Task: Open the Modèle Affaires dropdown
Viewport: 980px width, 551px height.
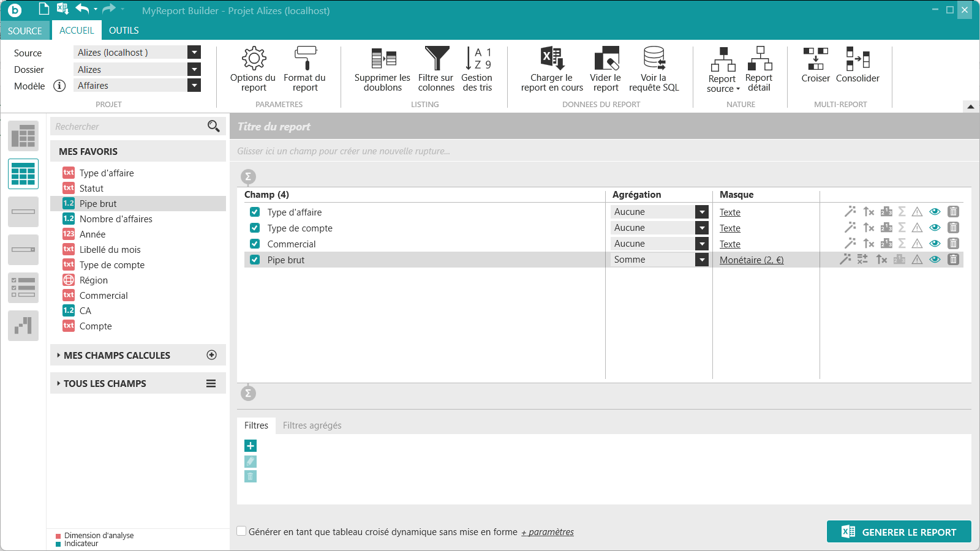Action: click(x=194, y=86)
